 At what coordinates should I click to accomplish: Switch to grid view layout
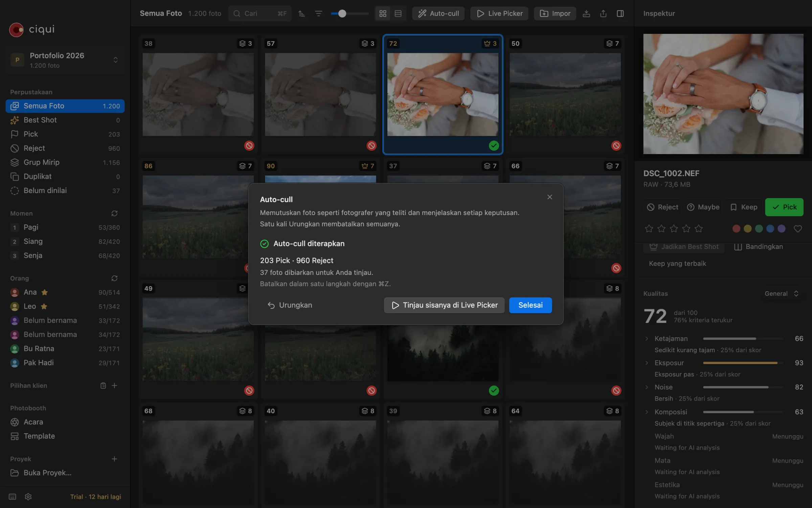(x=383, y=14)
